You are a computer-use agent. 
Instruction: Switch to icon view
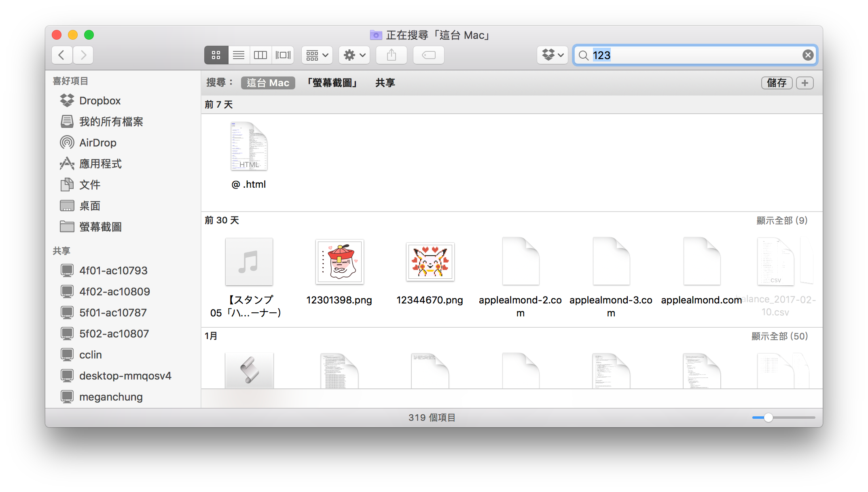216,55
